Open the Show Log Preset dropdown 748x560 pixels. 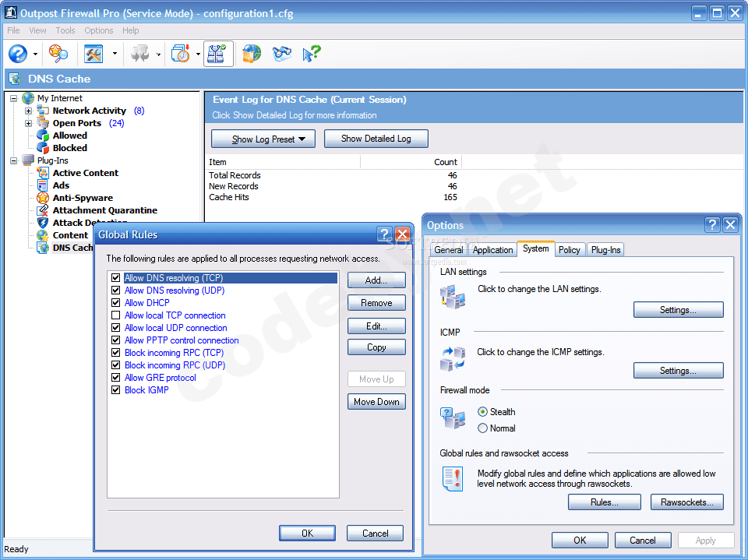263,139
